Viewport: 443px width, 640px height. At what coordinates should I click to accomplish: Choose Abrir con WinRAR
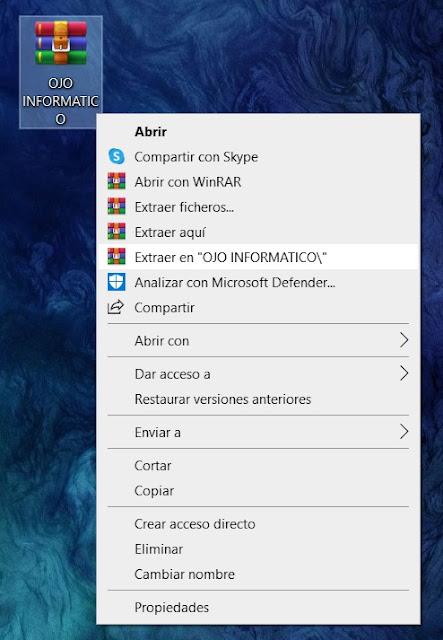258,182
